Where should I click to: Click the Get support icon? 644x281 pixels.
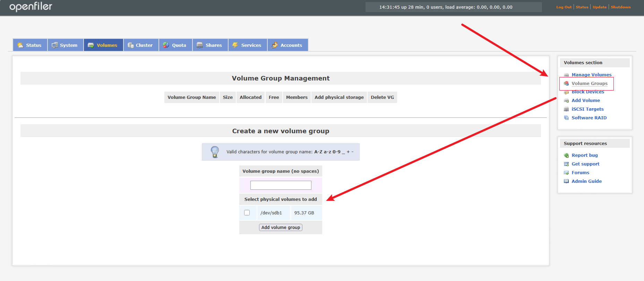[x=566, y=164]
